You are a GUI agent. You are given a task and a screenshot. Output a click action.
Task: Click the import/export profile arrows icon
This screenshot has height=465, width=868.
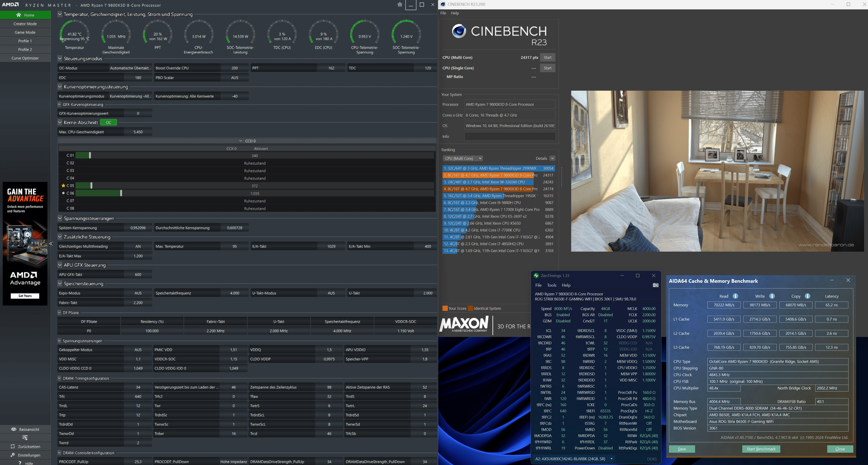(25, 438)
